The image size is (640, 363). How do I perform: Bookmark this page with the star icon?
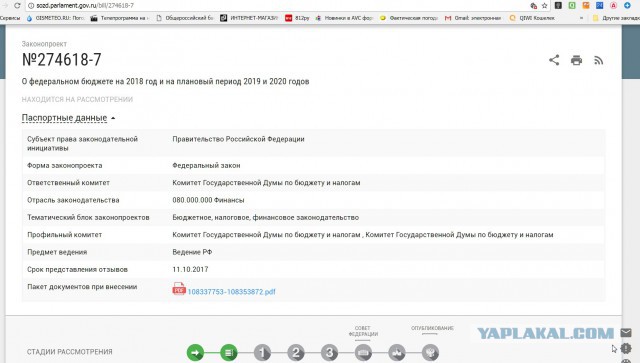coord(544,5)
